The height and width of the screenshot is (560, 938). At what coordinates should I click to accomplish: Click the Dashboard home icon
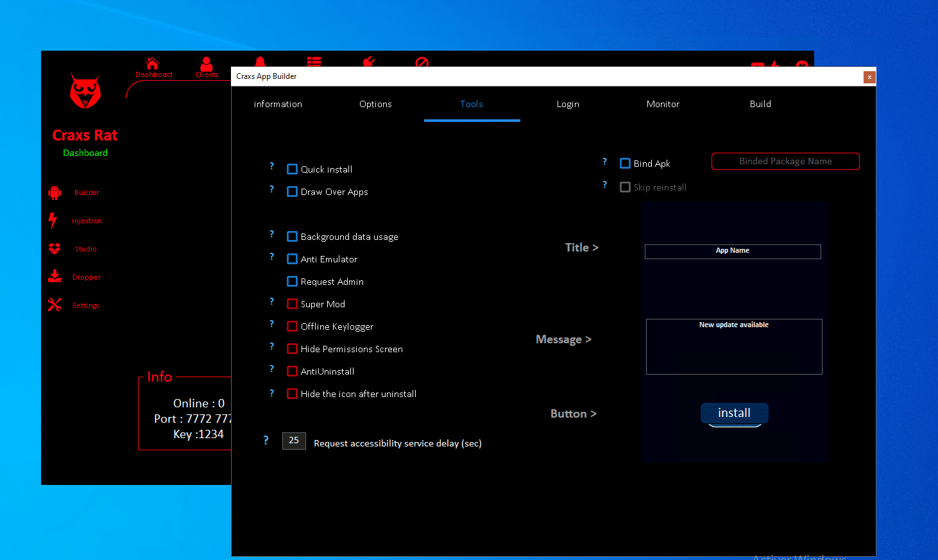click(153, 64)
